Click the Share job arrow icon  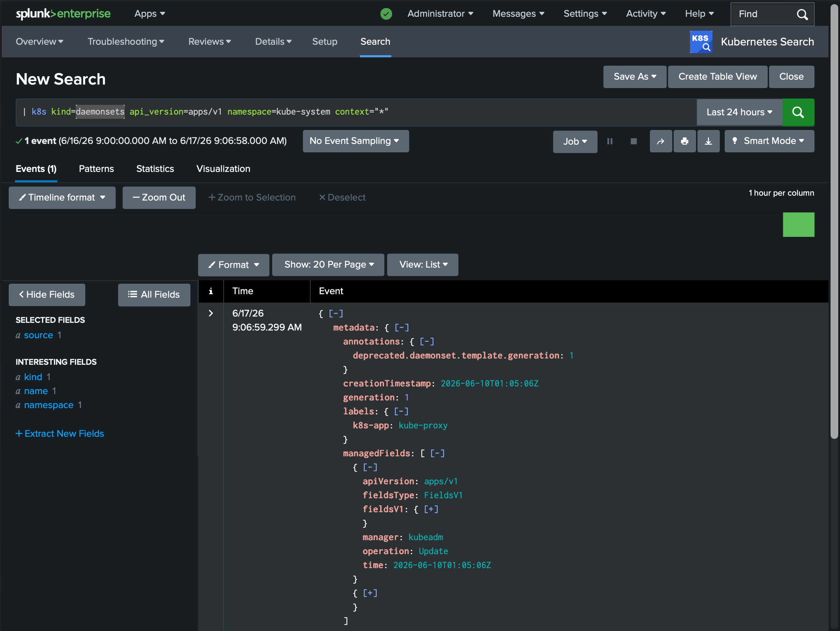[x=660, y=142]
